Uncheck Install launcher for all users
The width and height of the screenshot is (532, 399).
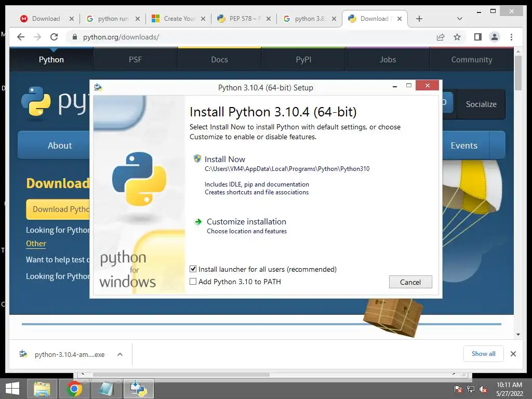(x=193, y=269)
